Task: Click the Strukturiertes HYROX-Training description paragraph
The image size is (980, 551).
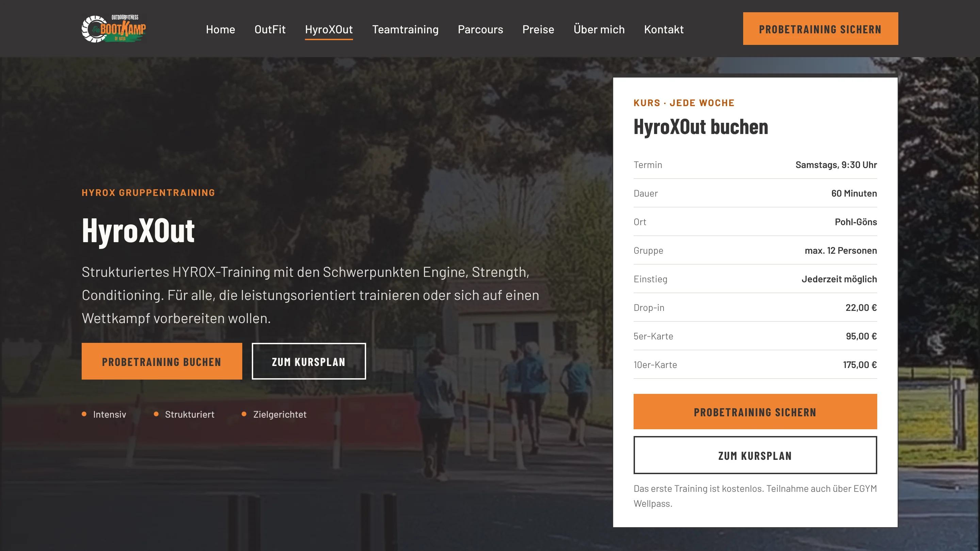Action: point(310,295)
